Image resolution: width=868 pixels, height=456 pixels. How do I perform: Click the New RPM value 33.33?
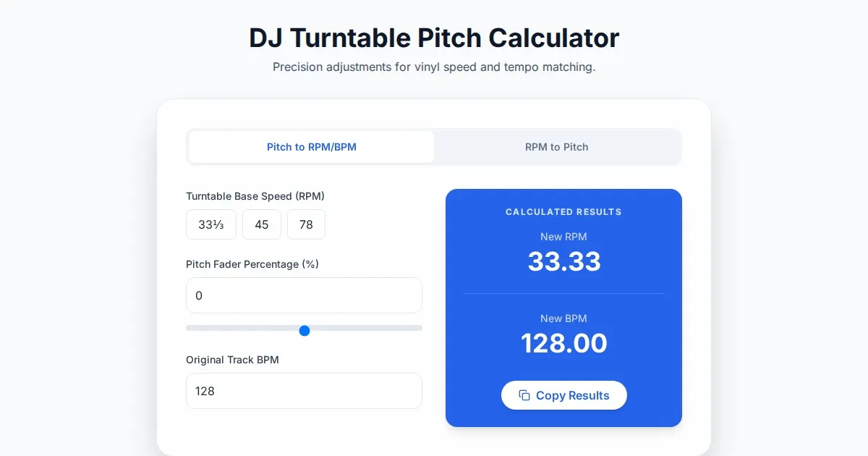[563, 261]
